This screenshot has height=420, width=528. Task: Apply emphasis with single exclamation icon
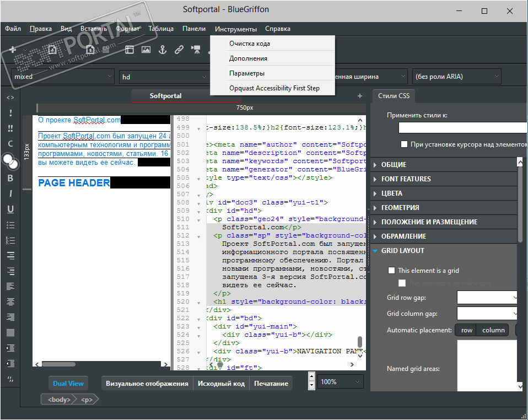click(x=10, y=113)
